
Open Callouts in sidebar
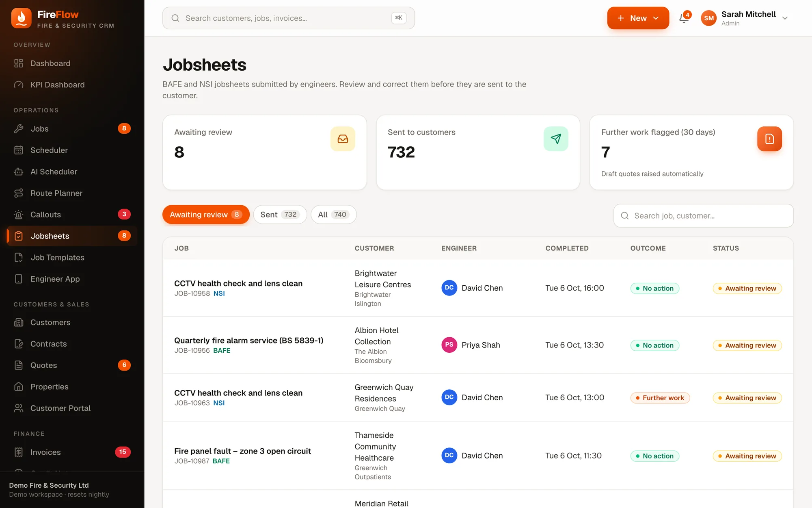coord(72,215)
